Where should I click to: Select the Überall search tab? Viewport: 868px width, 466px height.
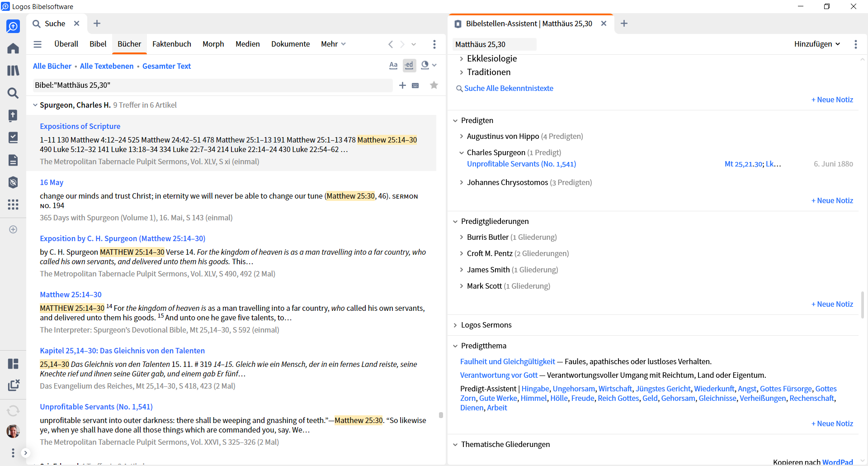[x=66, y=44]
